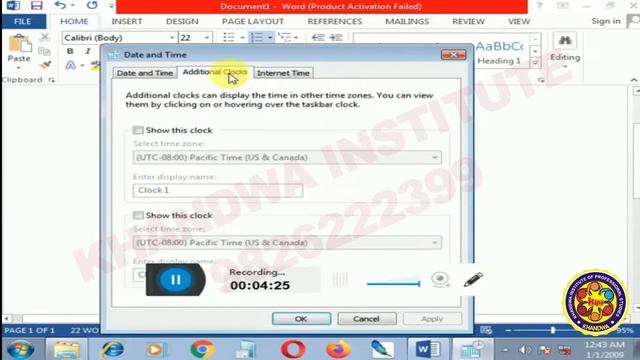This screenshot has height=360, width=640.
Task: Click the Save icon in Word's title bar
Action: tap(36, 6)
